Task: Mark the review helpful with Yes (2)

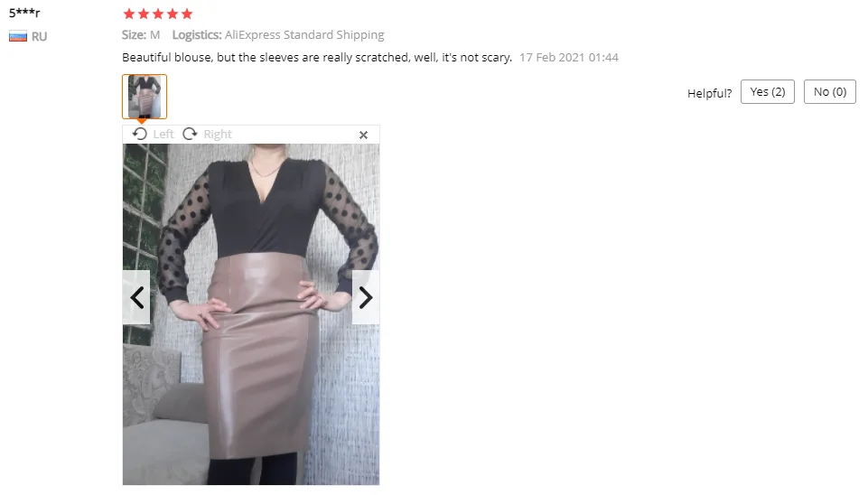Action: (767, 92)
